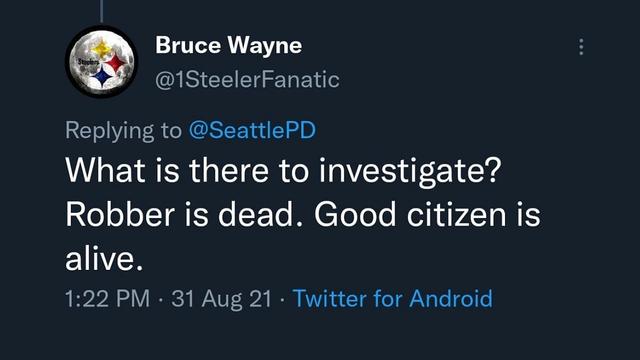Click the "Good citizen is" text
This screenshot has width=640, height=360.
coord(427,215)
